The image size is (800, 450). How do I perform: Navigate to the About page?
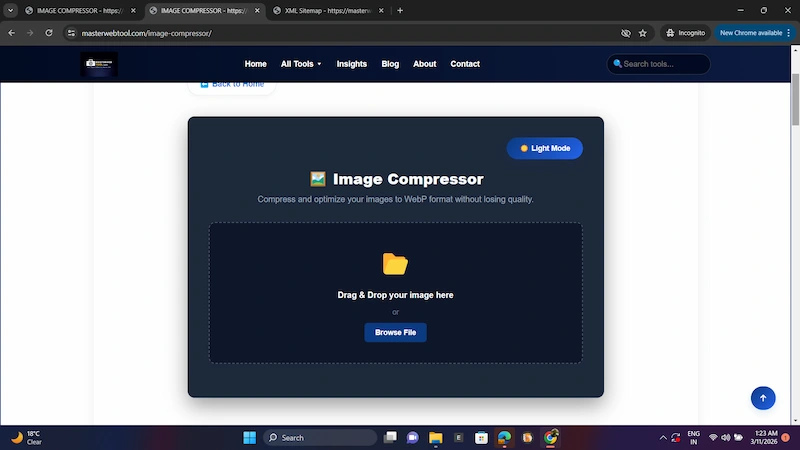[x=424, y=64]
